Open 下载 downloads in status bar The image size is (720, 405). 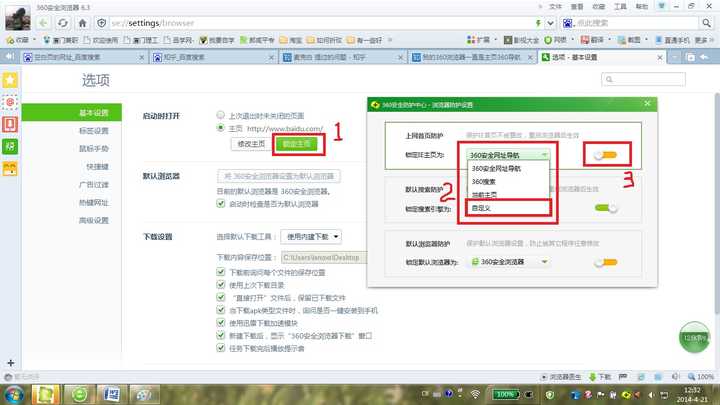coord(600,377)
